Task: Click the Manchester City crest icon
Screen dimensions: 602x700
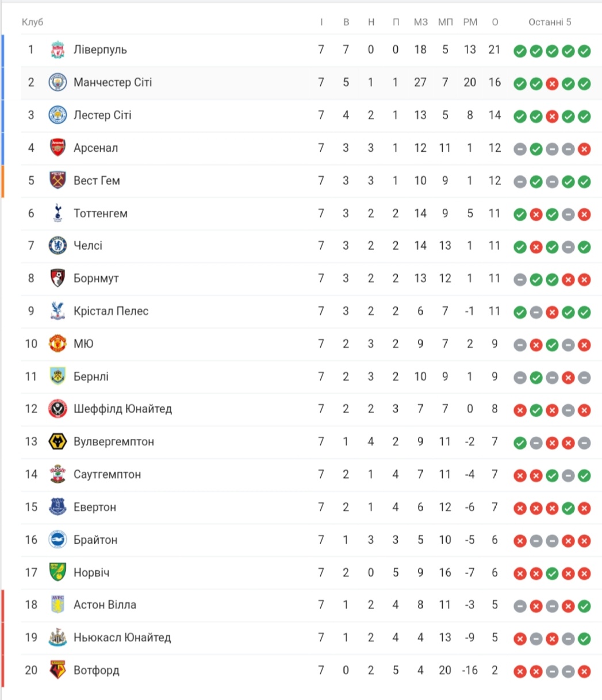Action: click(57, 83)
